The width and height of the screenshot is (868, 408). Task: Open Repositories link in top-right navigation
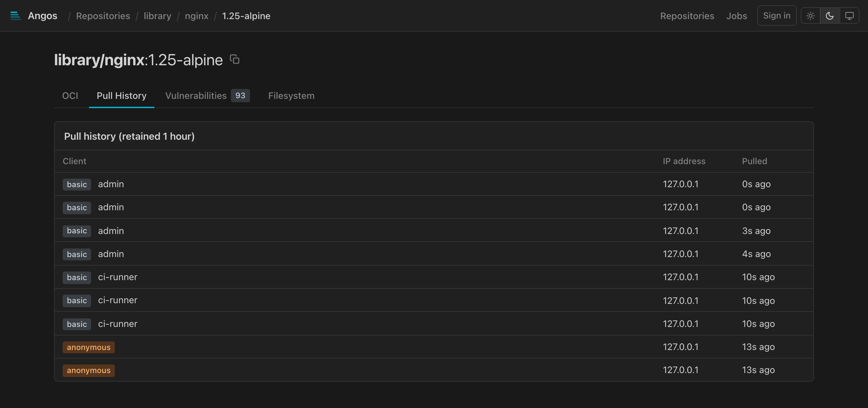coord(687,16)
